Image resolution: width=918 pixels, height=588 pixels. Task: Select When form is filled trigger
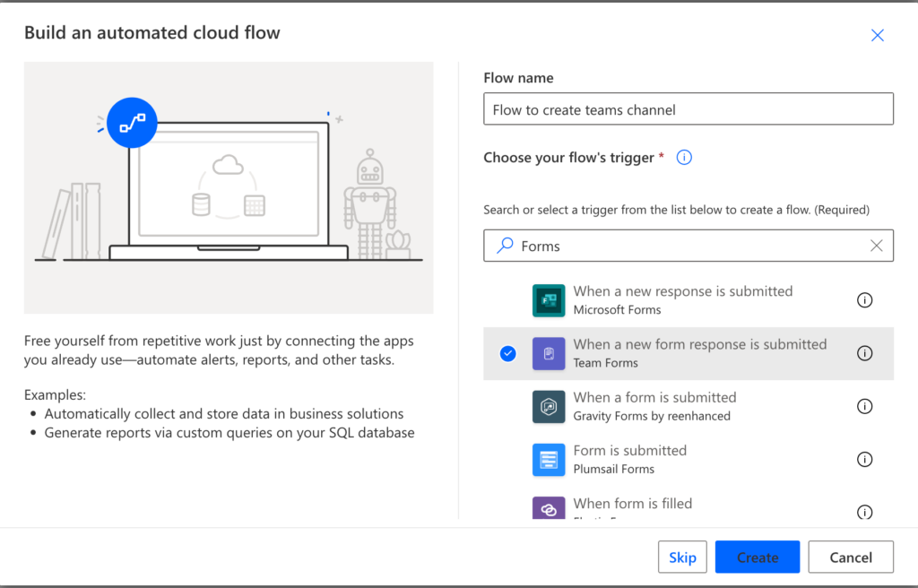[688, 505]
